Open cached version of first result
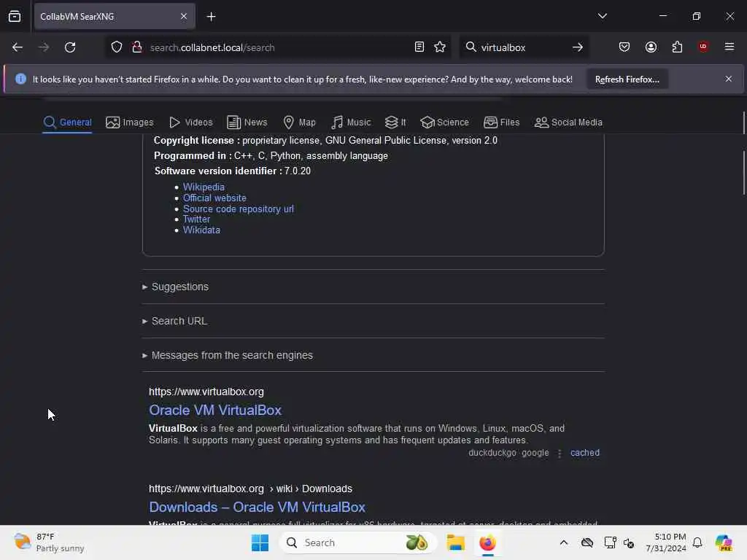The width and height of the screenshot is (747, 560). (584, 453)
